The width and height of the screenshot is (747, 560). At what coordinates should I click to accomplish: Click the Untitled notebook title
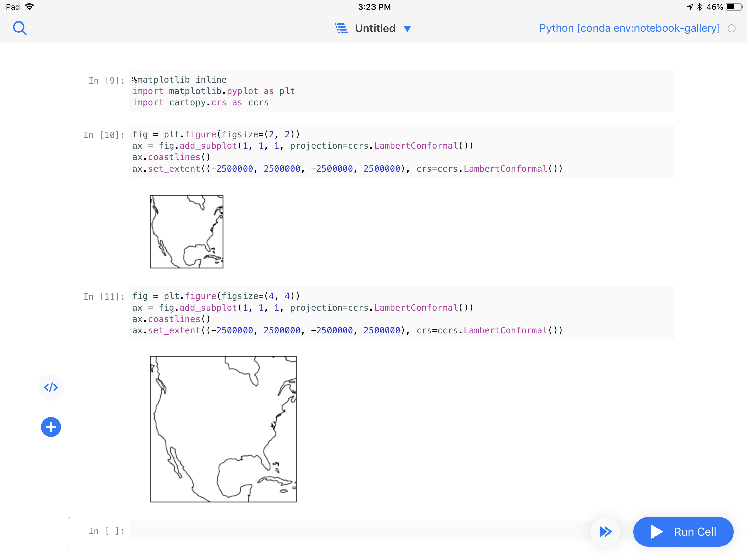pyautogui.click(x=375, y=28)
